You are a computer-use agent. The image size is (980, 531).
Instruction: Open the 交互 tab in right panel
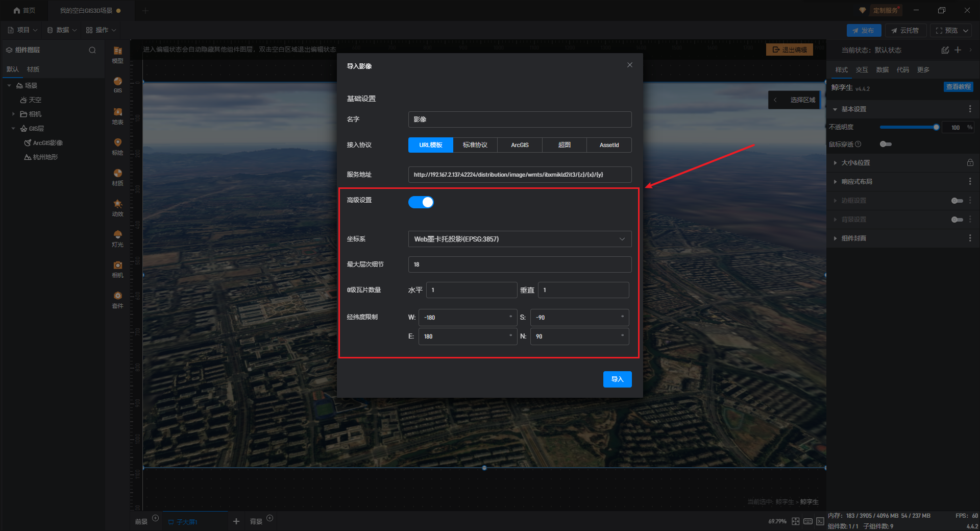click(x=862, y=70)
